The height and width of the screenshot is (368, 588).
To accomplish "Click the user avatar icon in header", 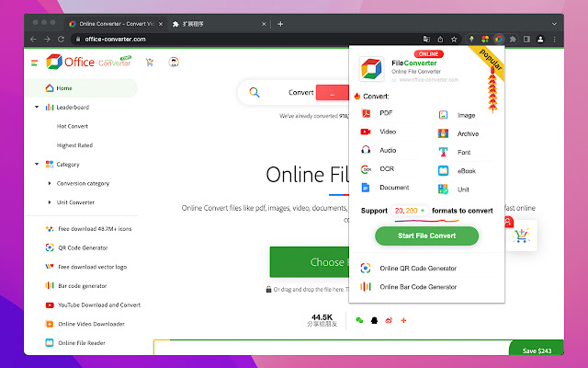I will coord(174,62).
